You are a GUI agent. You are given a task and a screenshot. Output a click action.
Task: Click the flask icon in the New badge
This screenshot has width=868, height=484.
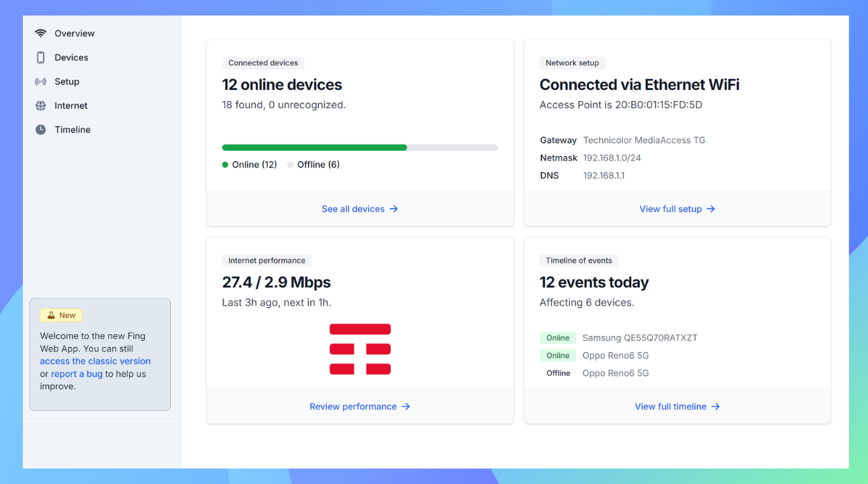51,315
